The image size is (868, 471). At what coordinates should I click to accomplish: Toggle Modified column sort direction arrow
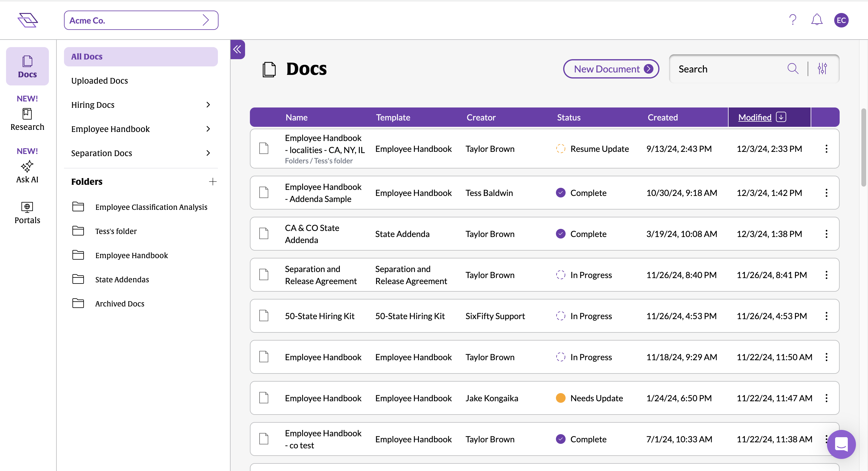pos(781,117)
